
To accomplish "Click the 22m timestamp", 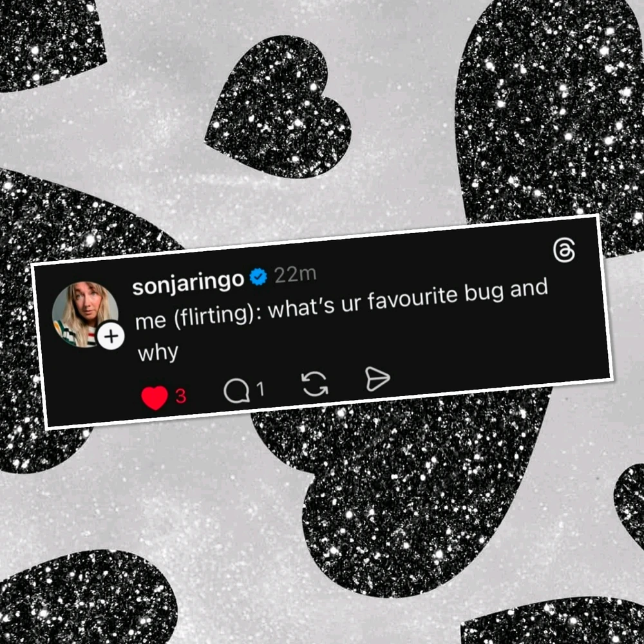I will point(296,274).
